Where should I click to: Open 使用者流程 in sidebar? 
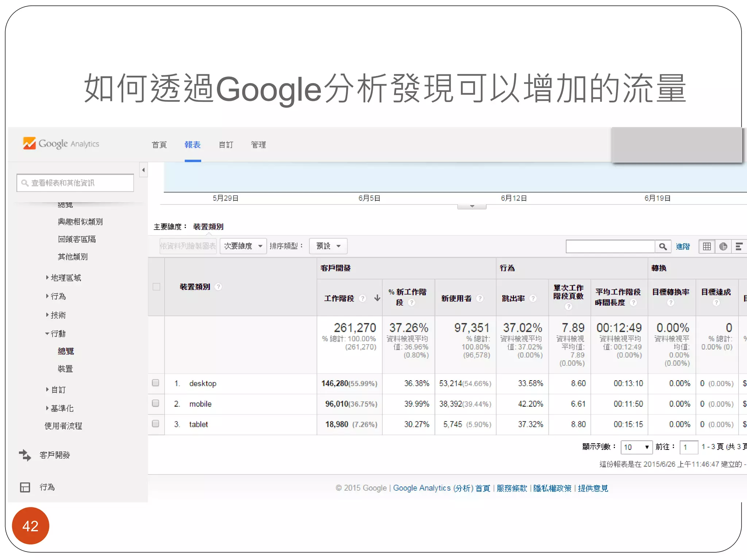(63, 426)
